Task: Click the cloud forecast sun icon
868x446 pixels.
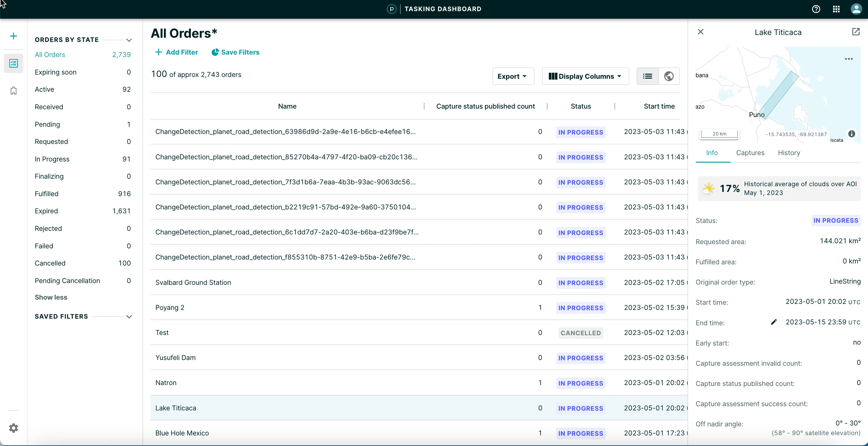Action: click(708, 188)
